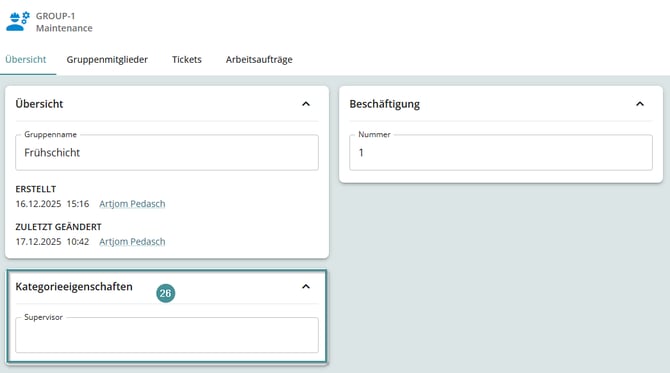This screenshot has height=373, width=670.
Task: Open Artjom Pedasch link under ERSTELLT
Action: pyautogui.click(x=132, y=204)
